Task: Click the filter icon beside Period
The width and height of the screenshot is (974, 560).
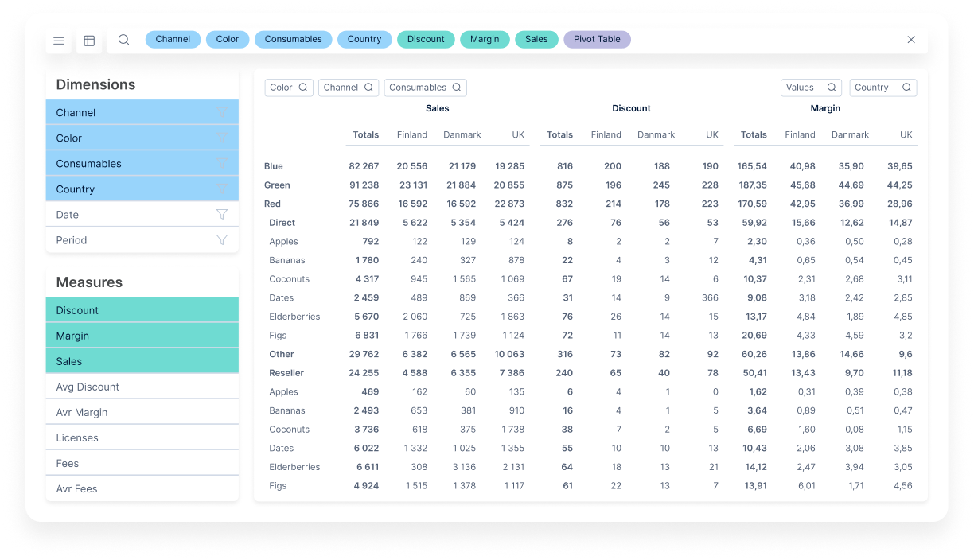Action: pyautogui.click(x=222, y=239)
